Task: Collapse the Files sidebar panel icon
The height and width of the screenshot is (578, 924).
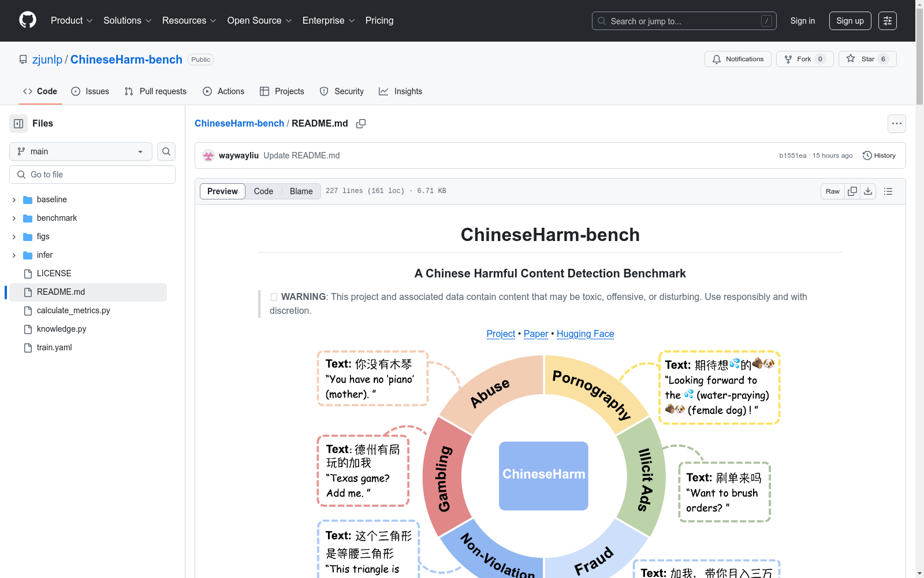Action: (x=18, y=123)
